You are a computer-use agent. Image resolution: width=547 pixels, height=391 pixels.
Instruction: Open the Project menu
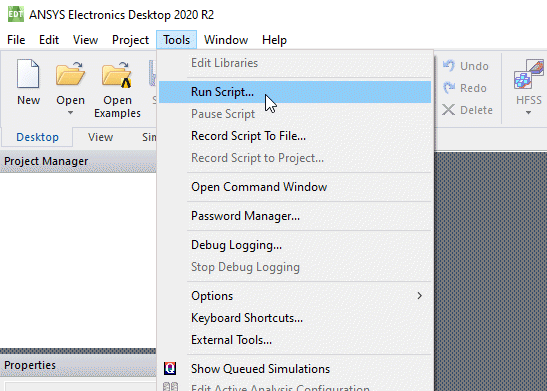click(130, 40)
